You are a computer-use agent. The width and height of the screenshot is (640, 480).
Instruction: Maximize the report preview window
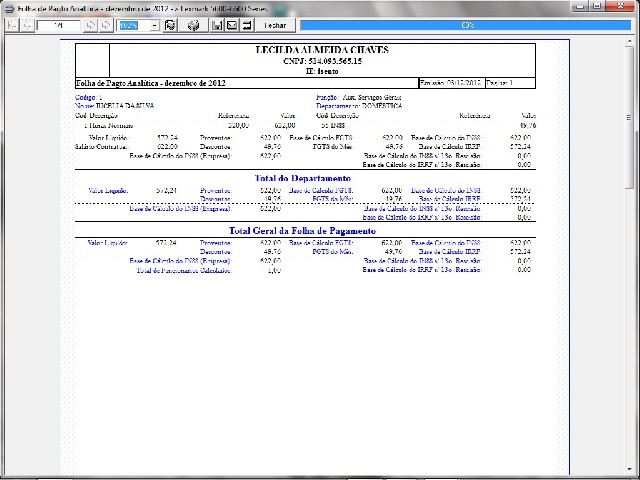pyautogui.click(x=597, y=6)
